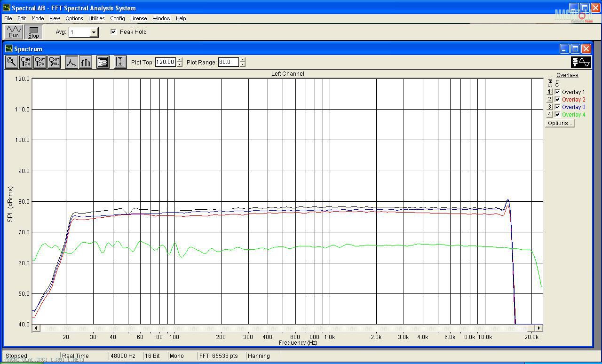The height and width of the screenshot is (364, 602).
Task: Open the License menu
Action: tap(138, 18)
